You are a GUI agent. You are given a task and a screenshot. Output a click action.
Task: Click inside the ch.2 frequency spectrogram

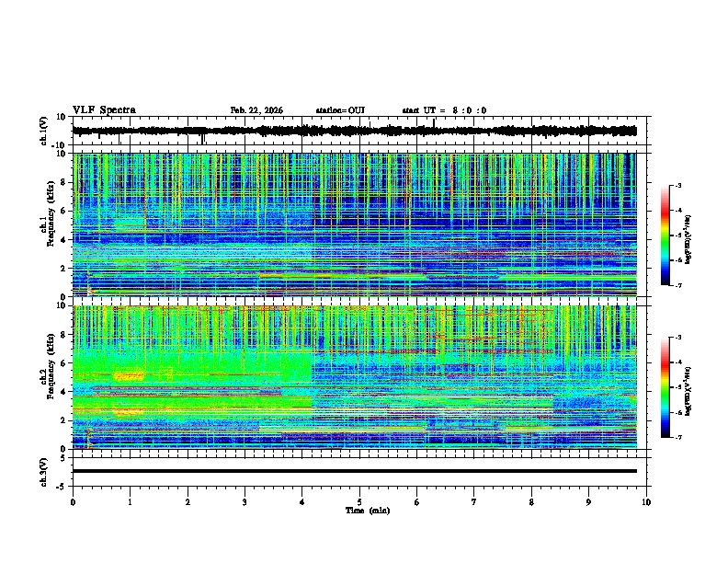coord(354,377)
